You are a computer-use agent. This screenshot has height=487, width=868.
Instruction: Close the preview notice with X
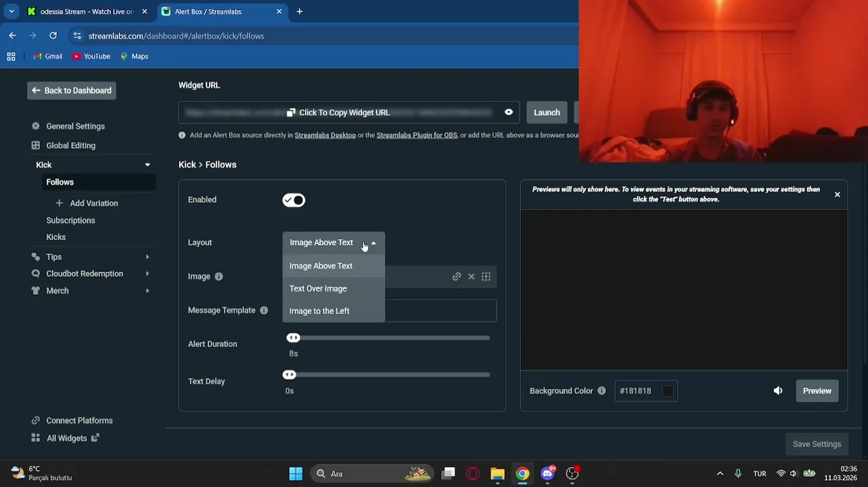[837, 195]
